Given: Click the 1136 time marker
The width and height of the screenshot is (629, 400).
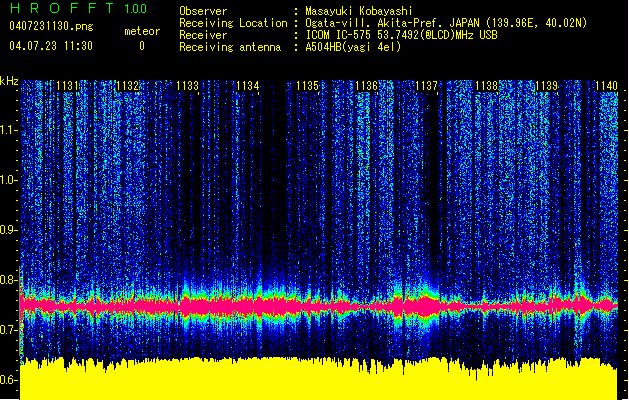Looking at the screenshot, I should click(x=367, y=86).
